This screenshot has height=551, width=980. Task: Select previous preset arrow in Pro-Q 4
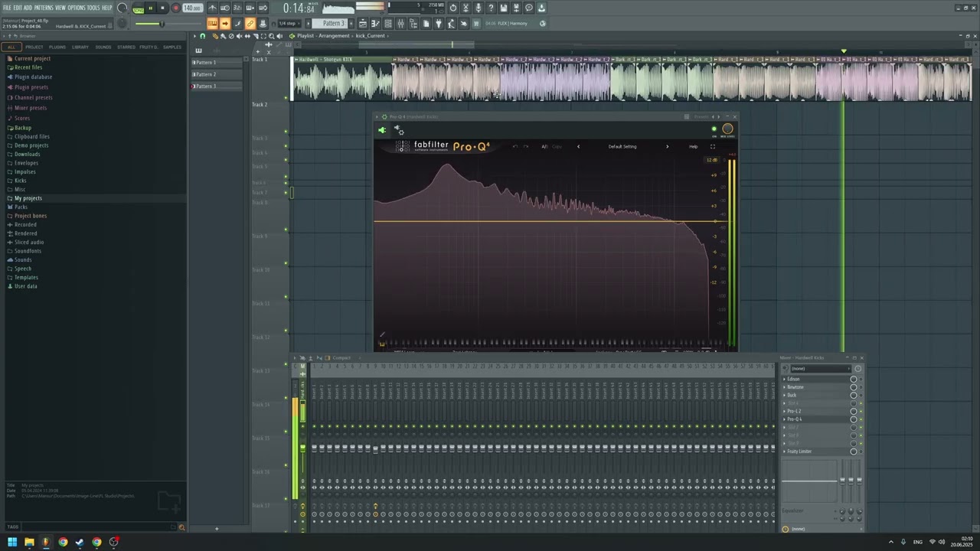click(578, 146)
